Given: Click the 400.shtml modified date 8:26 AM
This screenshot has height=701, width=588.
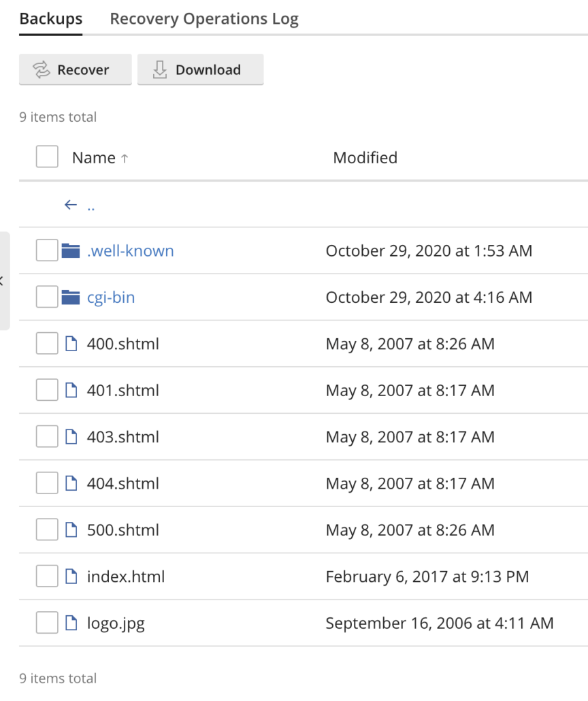Looking at the screenshot, I should click(410, 344).
